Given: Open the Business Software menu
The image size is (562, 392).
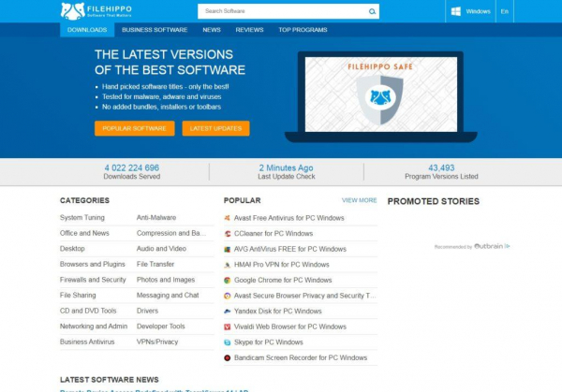Looking at the screenshot, I should (x=155, y=30).
